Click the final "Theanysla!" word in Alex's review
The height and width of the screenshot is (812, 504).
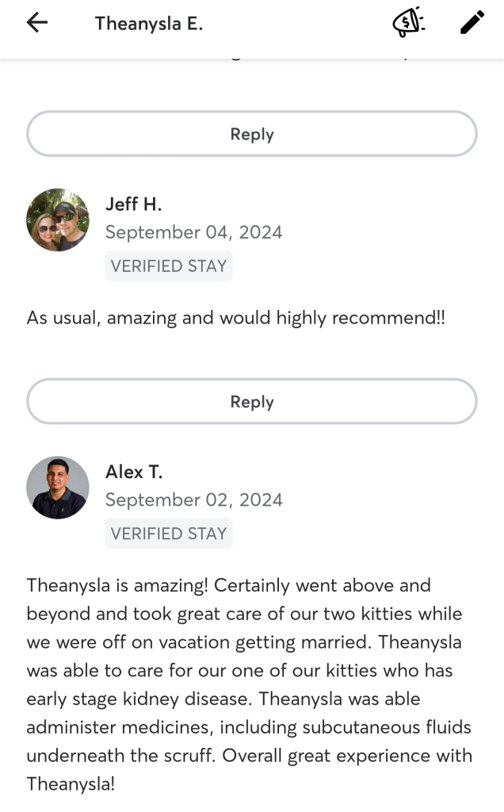pyautogui.click(x=71, y=784)
